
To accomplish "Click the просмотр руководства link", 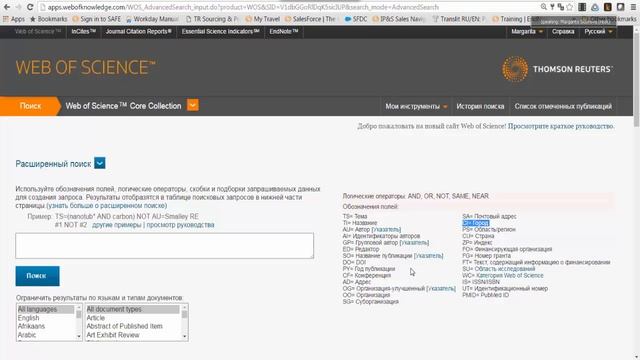I will point(180,225).
